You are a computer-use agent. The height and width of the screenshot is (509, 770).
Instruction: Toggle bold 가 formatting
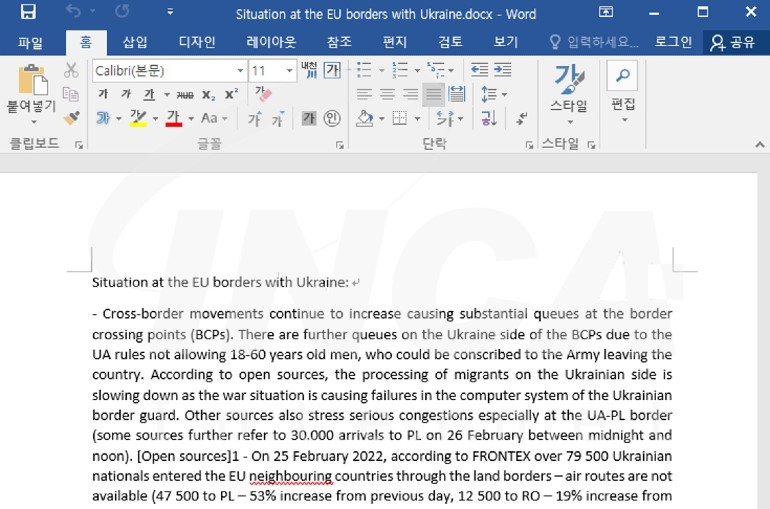tap(103, 94)
